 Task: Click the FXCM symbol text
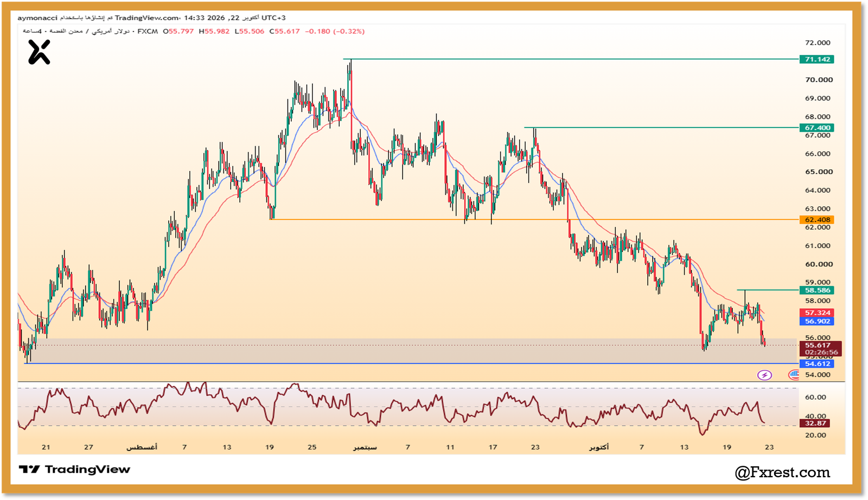(148, 31)
